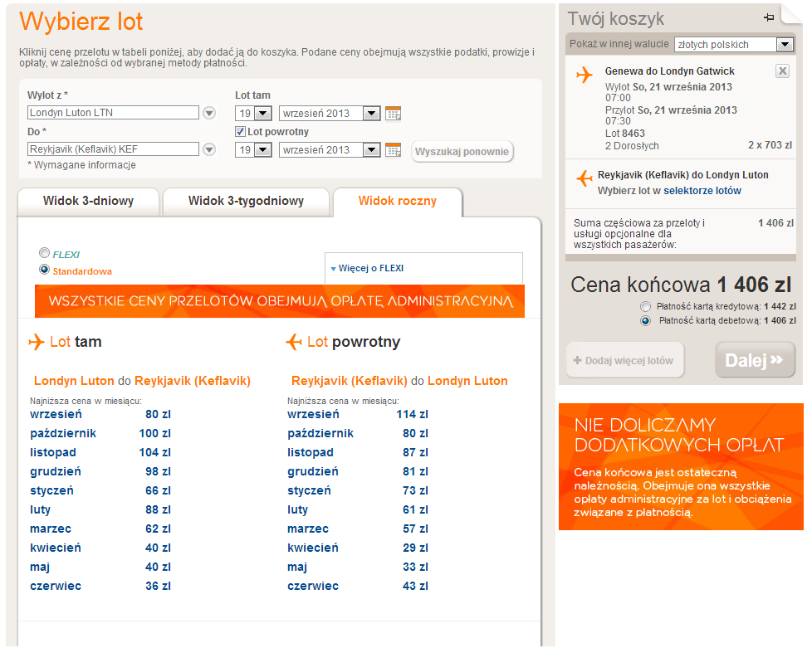Select the Widok roczny tab
This screenshot has height=648, width=812.
click(x=398, y=202)
